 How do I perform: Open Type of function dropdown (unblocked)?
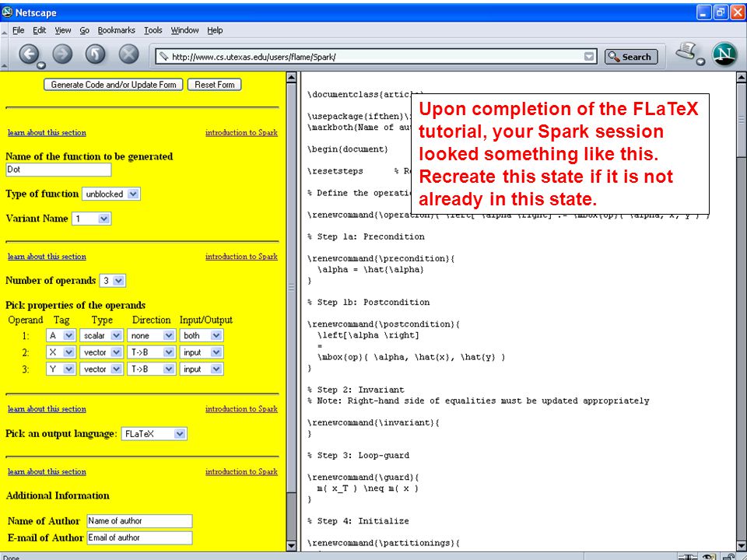pyautogui.click(x=111, y=194)
